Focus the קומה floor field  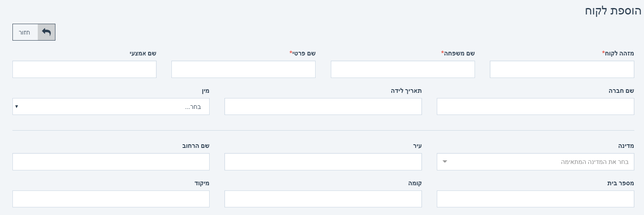pyautogui.click(x=323, y=199)
